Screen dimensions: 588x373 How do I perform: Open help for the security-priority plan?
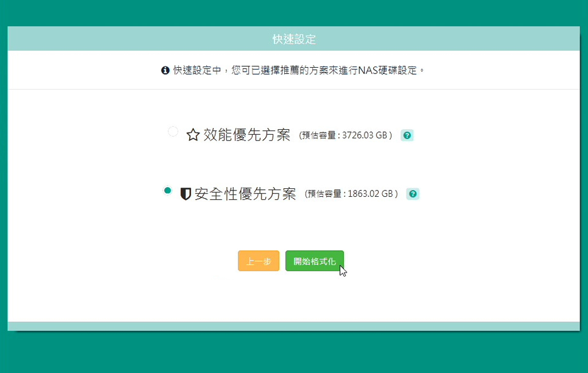tap(413, 194)
